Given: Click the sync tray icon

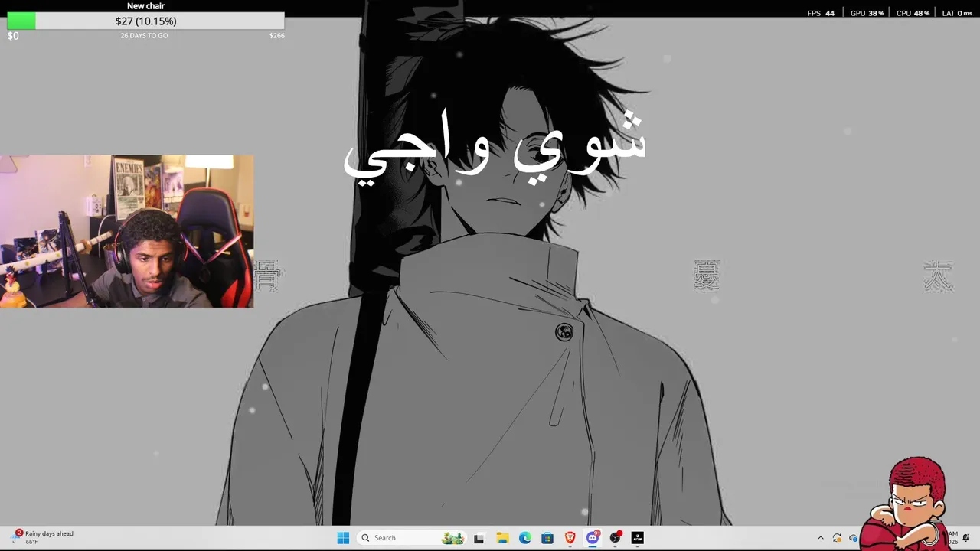Looking at the screenshot, I should coord(837,538).
